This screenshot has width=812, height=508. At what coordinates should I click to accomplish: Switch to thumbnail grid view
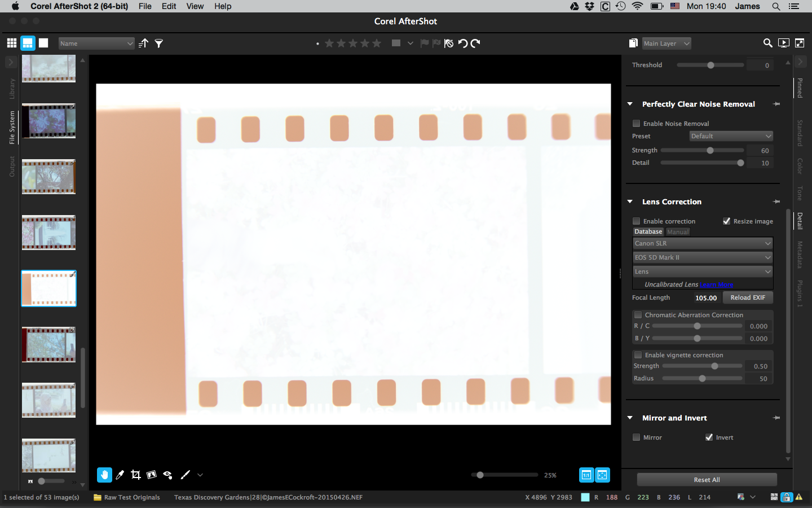pyautogui.click(x=12, y=43)
